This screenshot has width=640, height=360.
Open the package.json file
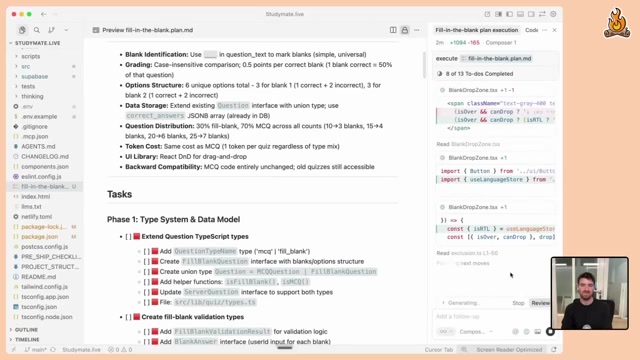coord(40,236)
